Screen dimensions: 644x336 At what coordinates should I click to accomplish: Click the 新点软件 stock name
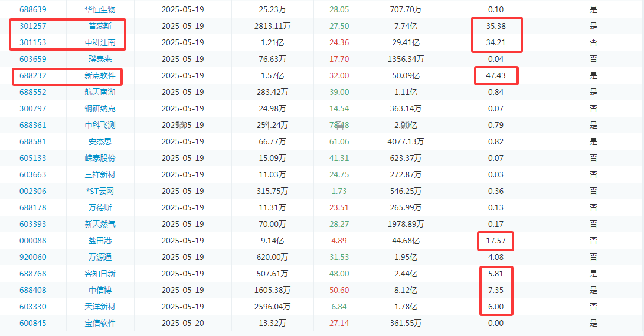[x=100, y=75]
